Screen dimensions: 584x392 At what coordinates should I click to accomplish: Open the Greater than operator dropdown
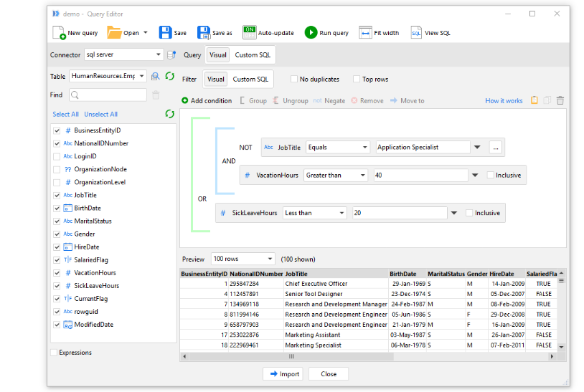[x=336, y=175]
